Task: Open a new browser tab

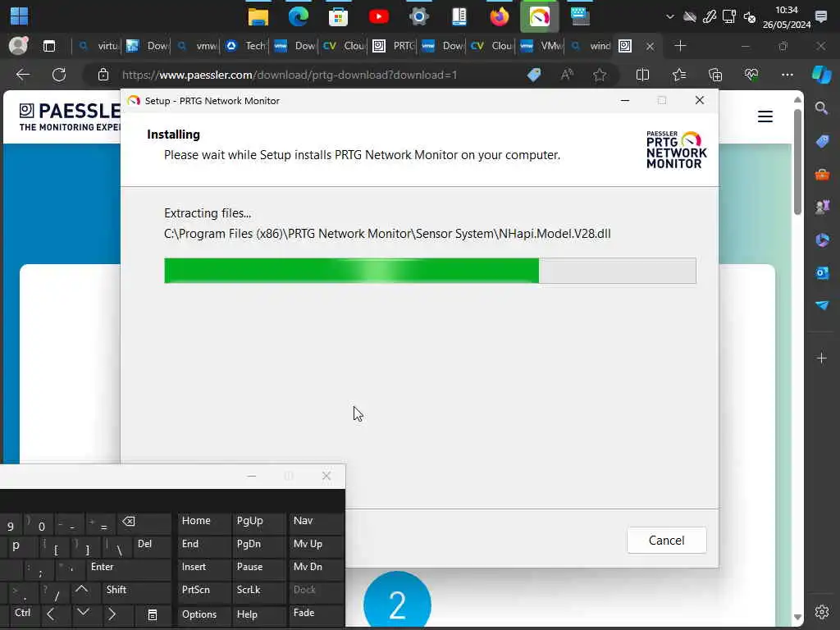Action: 680,46
